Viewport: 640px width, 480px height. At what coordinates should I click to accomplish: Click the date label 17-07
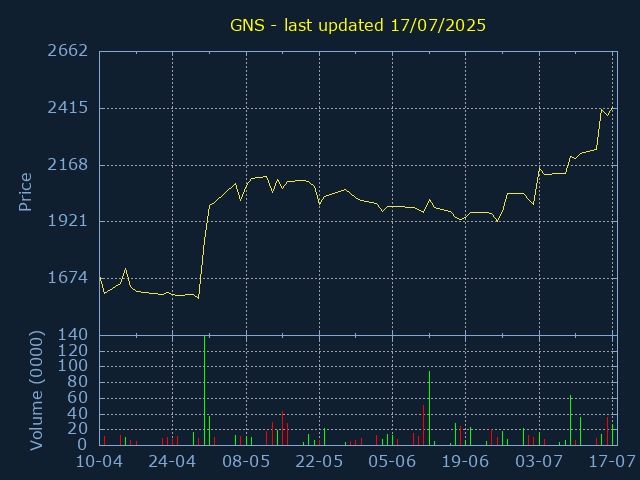(612, 462)
